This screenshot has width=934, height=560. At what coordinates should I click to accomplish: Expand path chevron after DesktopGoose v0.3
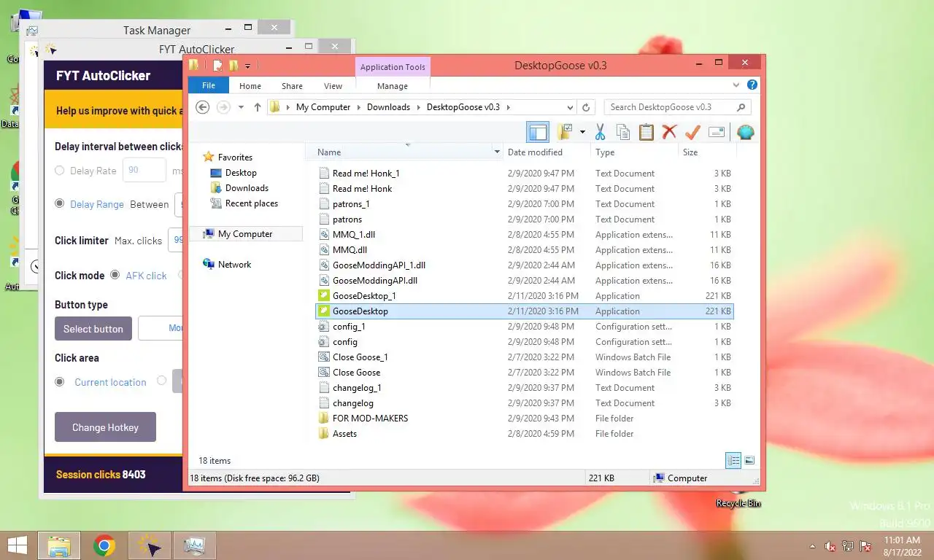coord(508,107)
